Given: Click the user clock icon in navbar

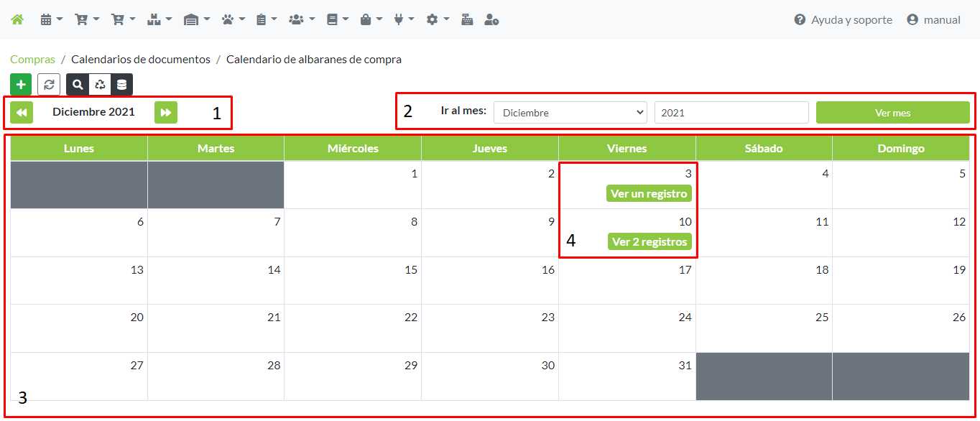Looking at the screenshot, I should 491,20.
